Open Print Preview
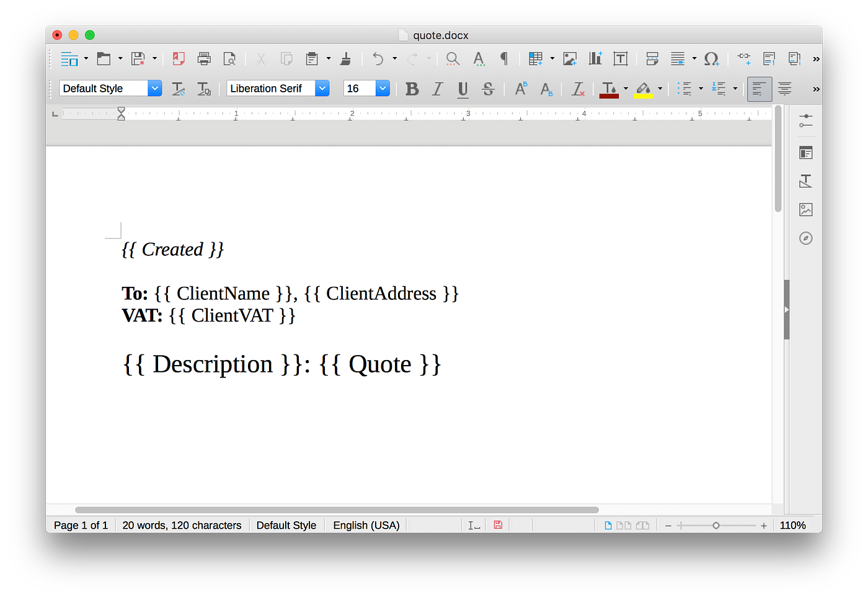The height and width of the screenshot is (598, 868). [229, 59]
